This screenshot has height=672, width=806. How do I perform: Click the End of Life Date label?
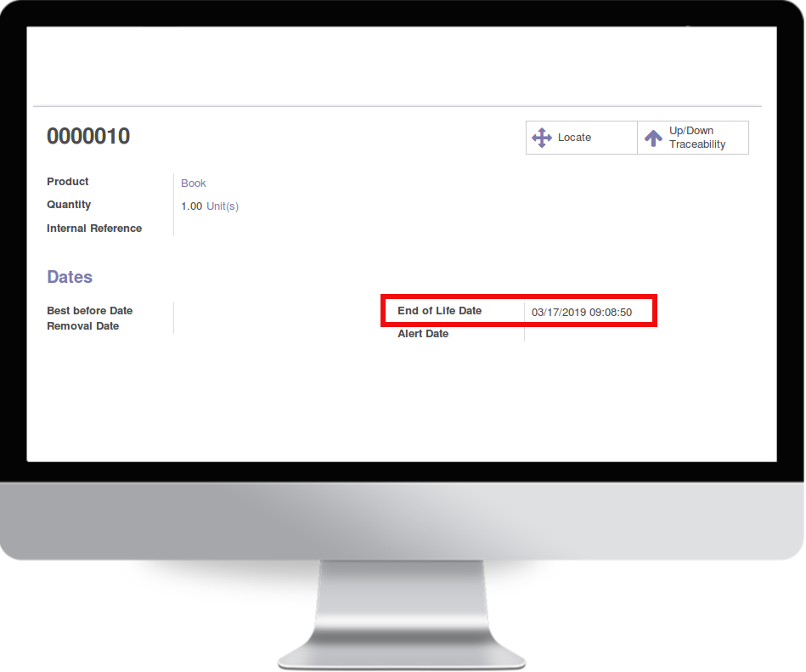tap(439, 311)
